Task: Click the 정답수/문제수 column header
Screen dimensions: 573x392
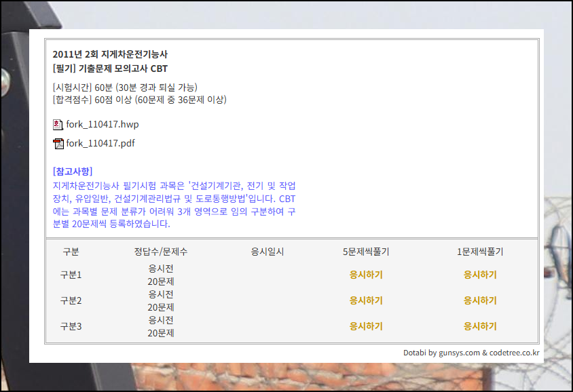Action: pos(160,252)
